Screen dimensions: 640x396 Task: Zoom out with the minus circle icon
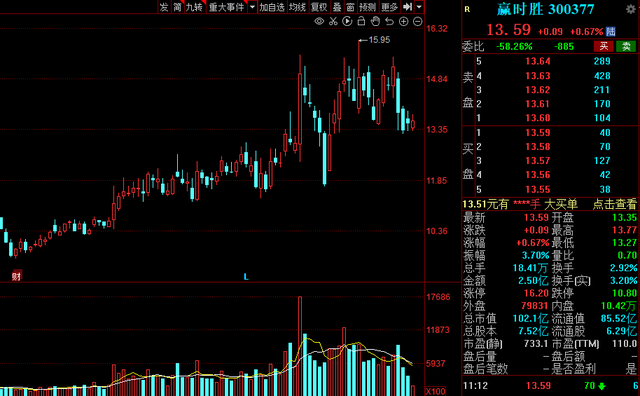pos(418,21)
